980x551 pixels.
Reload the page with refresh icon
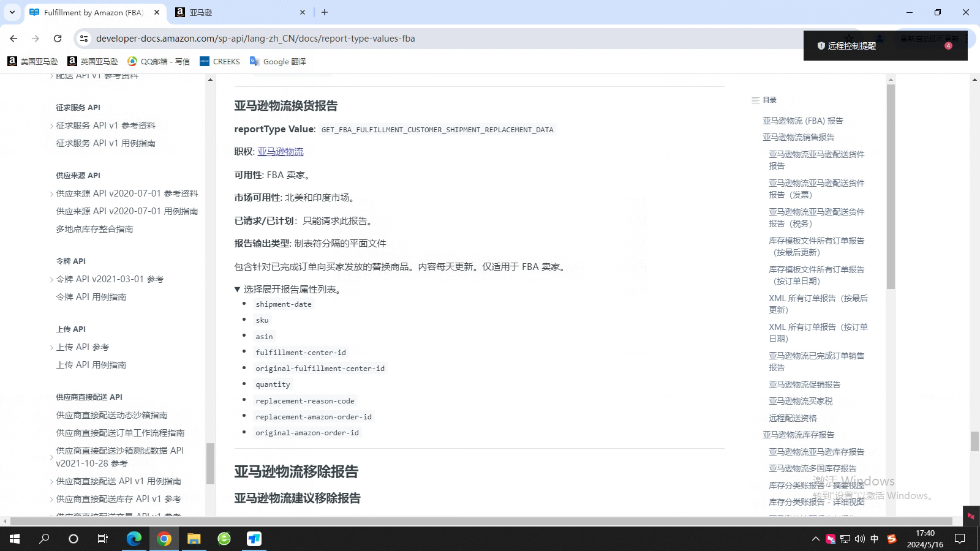(x=58, y=38)
